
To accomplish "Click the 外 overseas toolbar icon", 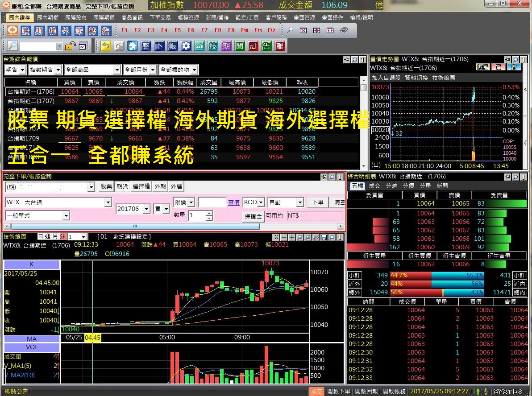I will point(66,30).
